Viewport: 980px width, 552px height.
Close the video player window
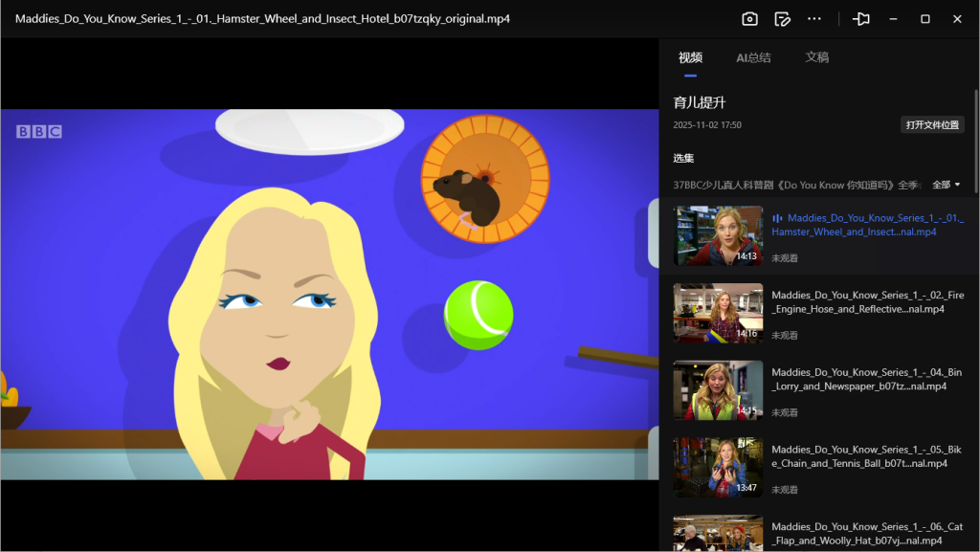(x=957, y=19)
